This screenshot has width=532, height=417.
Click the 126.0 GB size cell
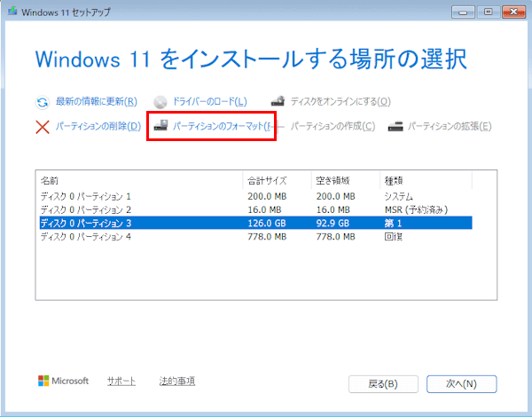click(267, 223)
